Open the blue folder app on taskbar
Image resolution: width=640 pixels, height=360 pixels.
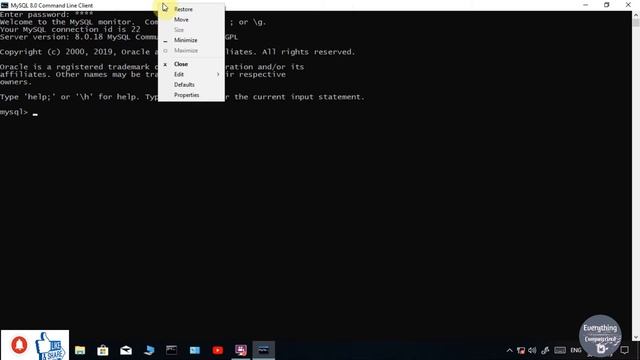click(195, 350)
